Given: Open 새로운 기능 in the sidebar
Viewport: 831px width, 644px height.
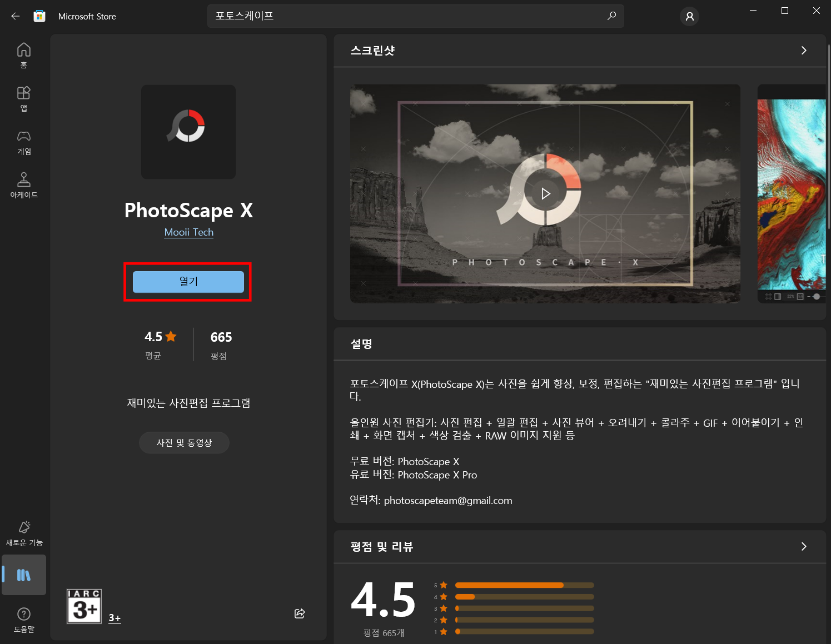Looking at the screenshot, I should (x=24, y=533).
